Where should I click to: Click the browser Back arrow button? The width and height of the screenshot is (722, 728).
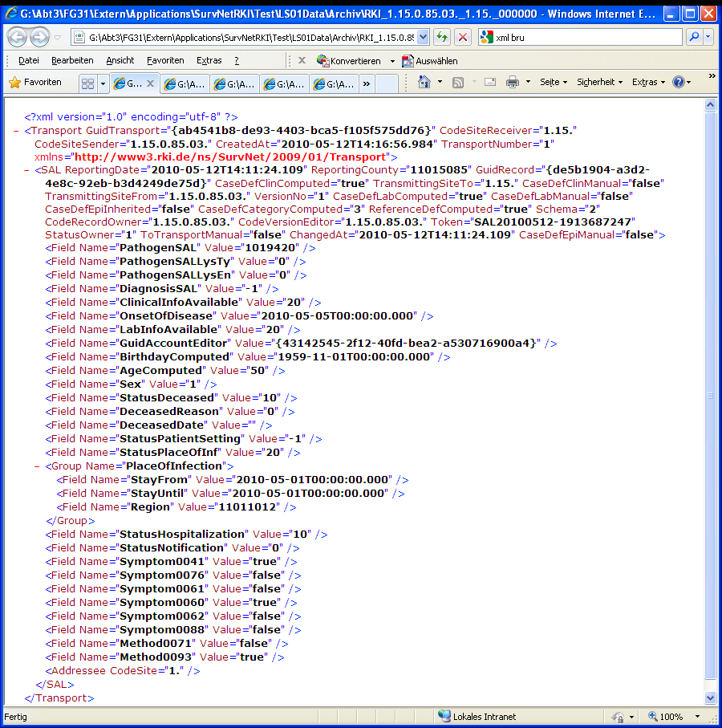point(17,37)
